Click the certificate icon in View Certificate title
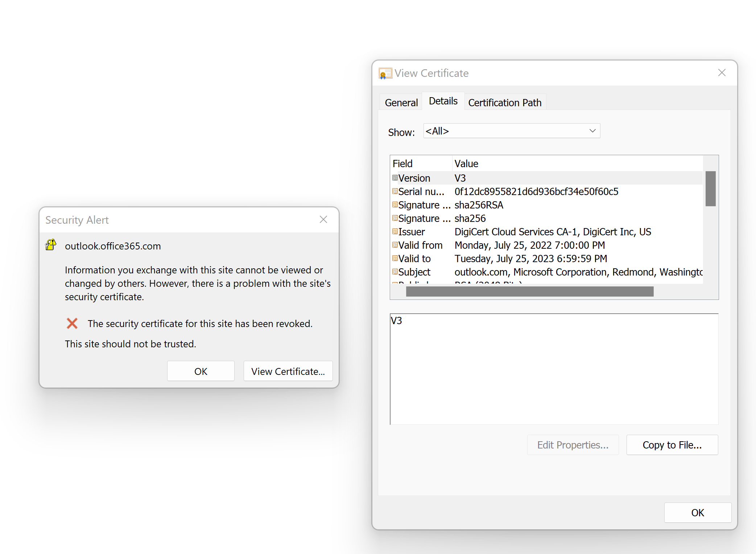Viewport: 756px width, 554px height. tap(385, 73)
